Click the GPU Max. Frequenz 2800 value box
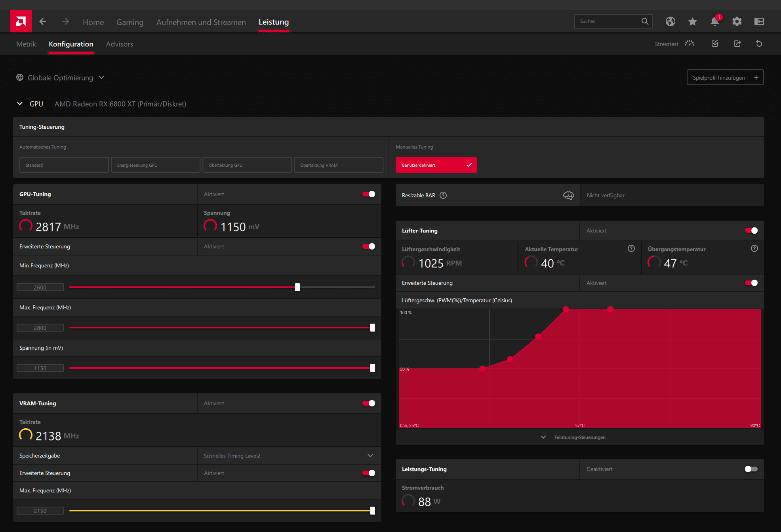Image resolution: width=781 pixels, height=532 pixels. click(40, 328)
